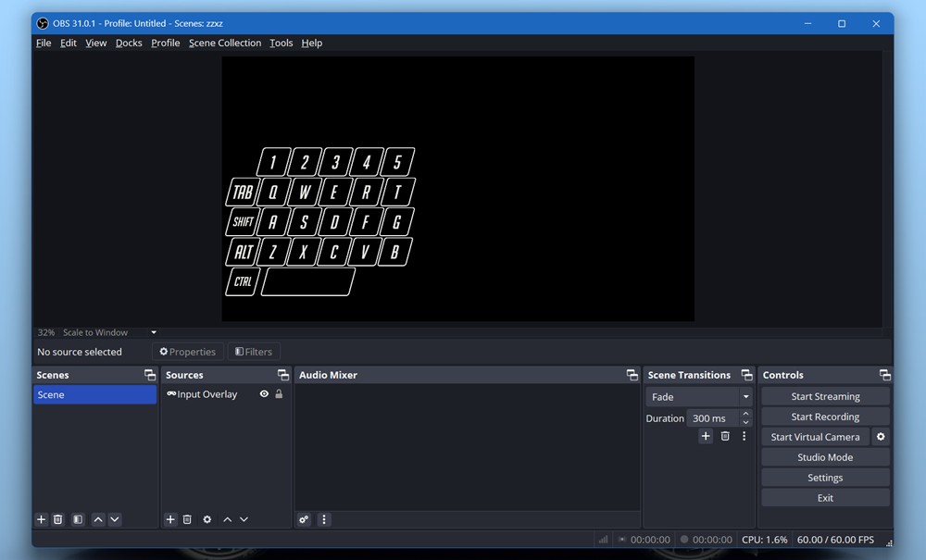Remove the selected scene using the trash icon

coord(58,519)
